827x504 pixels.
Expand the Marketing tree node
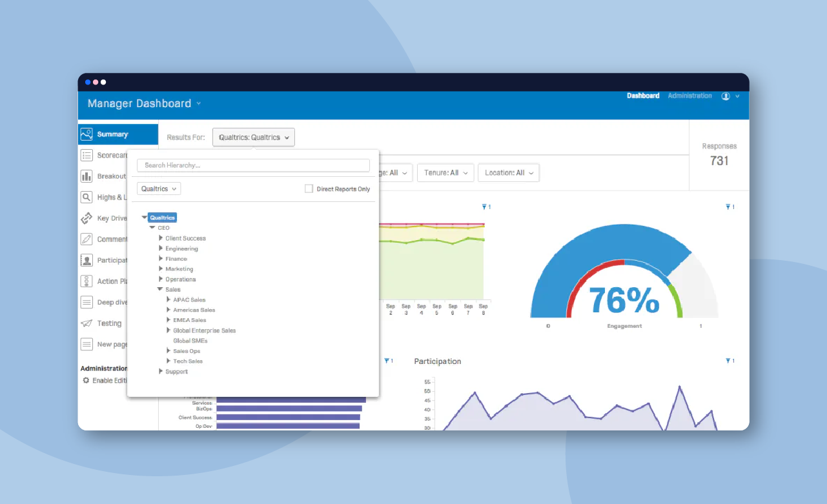pyautogui.click(x=161, y=269)
